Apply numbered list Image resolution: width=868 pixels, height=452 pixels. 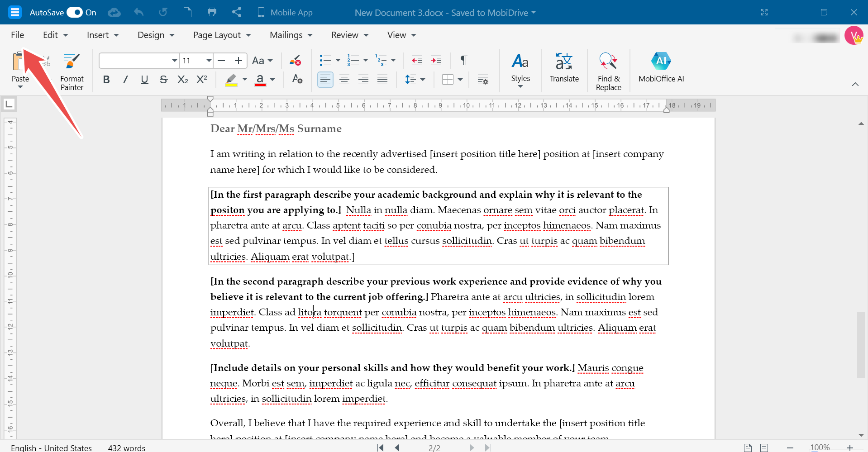pyautogui.click(x=353, y=60)
